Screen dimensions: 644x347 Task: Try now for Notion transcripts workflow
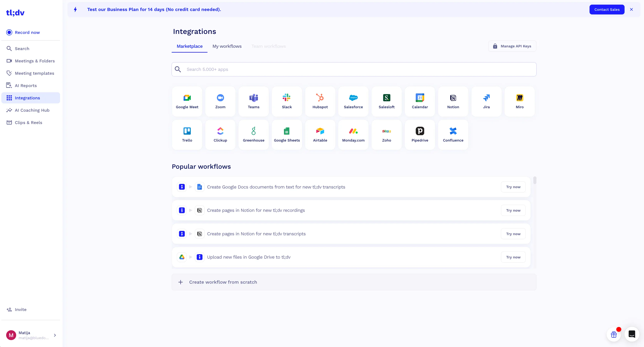513,234
